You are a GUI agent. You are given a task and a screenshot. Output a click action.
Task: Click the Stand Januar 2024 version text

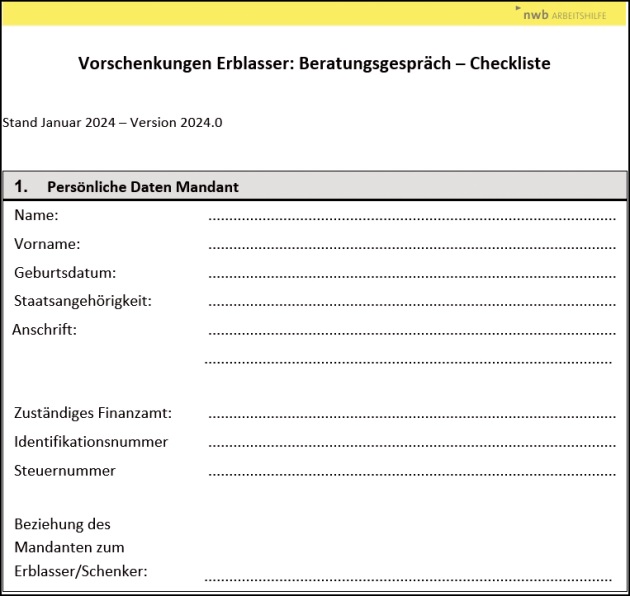click(x=112, y=123)
